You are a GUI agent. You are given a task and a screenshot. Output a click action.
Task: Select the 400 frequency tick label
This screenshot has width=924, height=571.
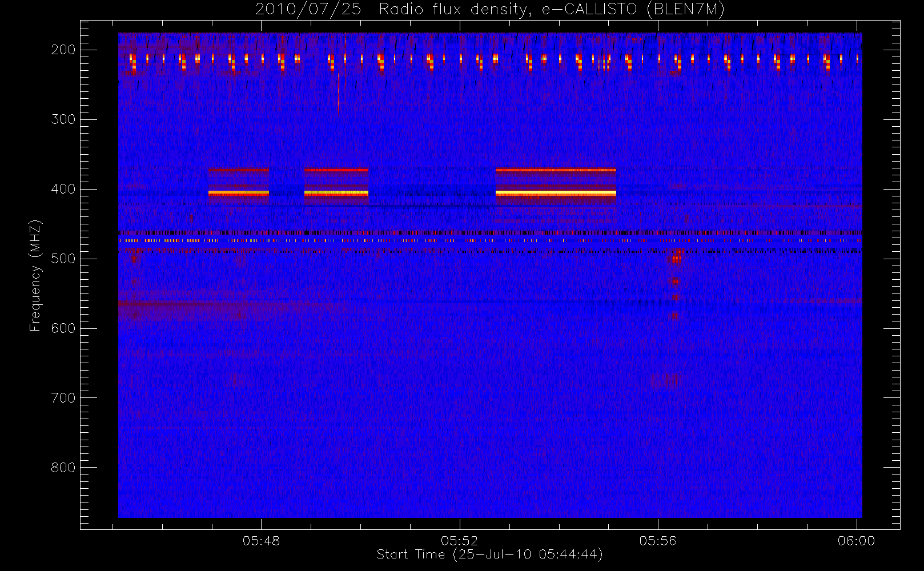63,189
